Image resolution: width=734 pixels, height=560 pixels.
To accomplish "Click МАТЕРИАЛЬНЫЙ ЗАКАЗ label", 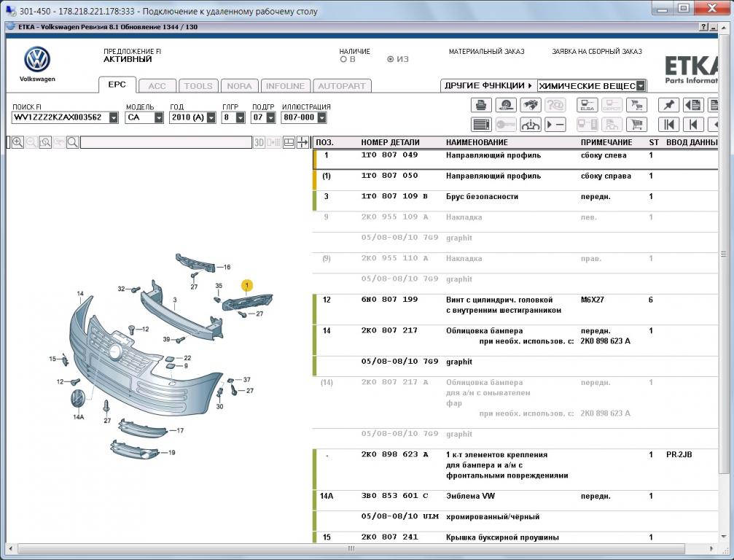I will pos(486,52).
